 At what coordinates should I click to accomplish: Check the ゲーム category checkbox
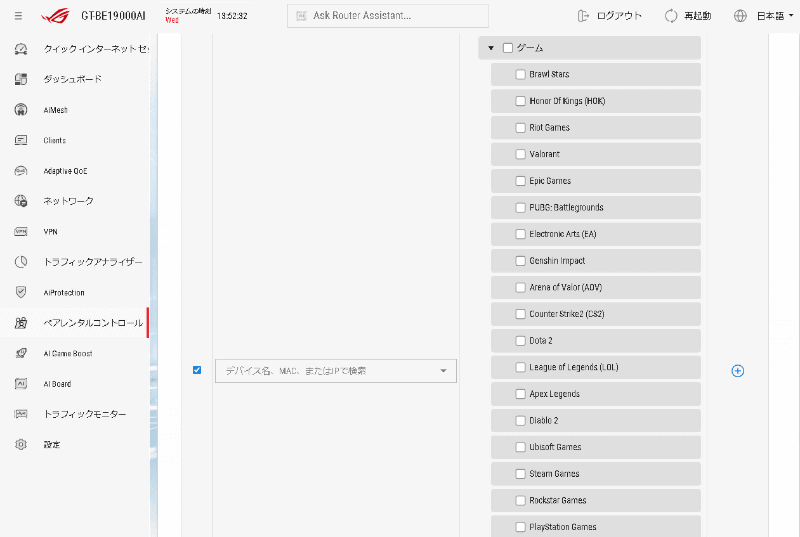(x=508, y=48)
